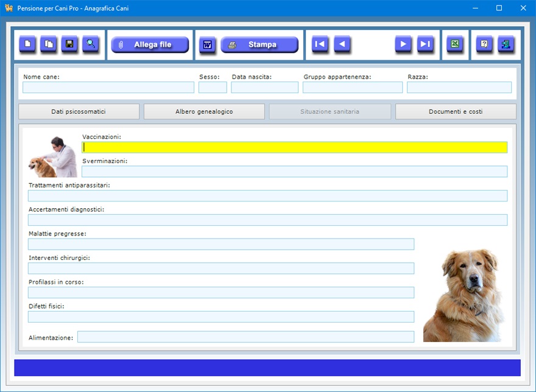Focus the Difetti fisici field

click(x=221, y=317)
